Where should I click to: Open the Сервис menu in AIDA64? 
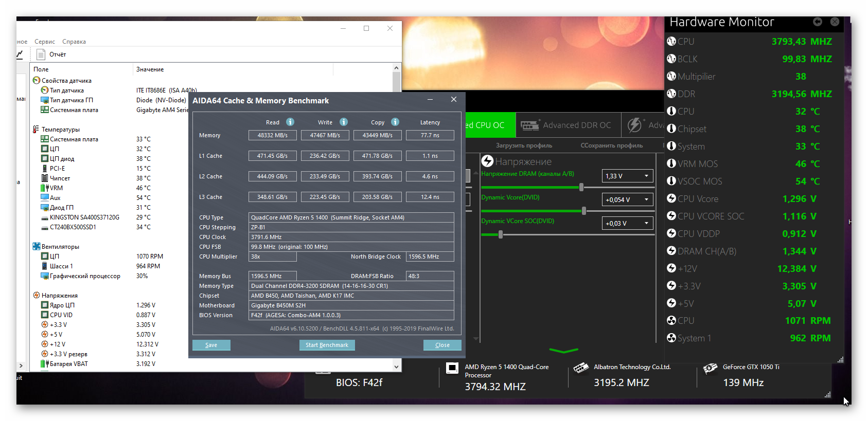(x=45, y=42)
